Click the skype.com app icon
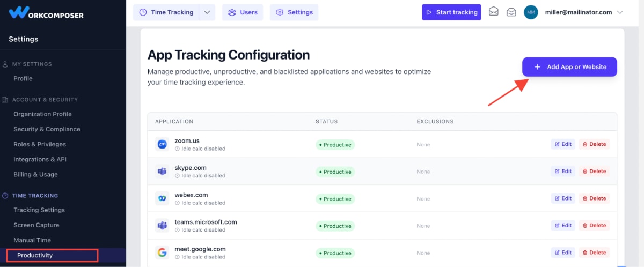644x267 pixels. pyautogui.click(x=162, y=172)
